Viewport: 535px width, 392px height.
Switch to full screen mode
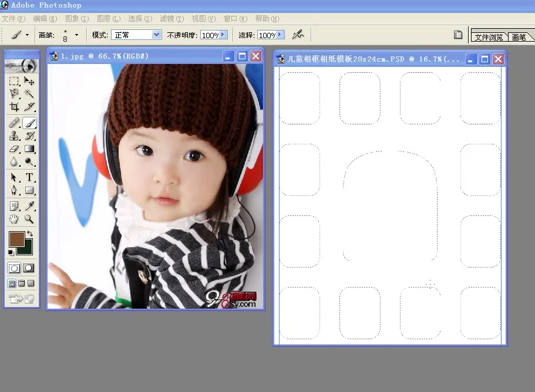click(31, 283)
